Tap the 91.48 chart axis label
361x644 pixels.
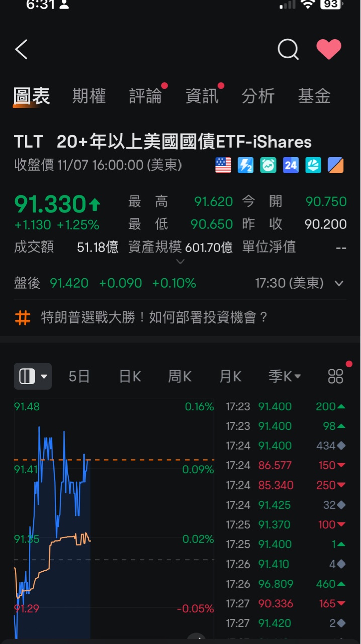[27, 406]
